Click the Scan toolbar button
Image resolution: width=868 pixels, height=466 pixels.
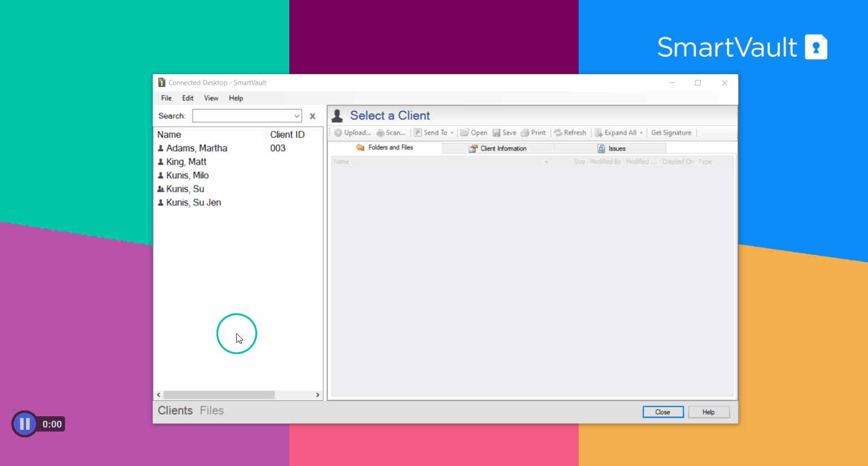coord(391,133)
